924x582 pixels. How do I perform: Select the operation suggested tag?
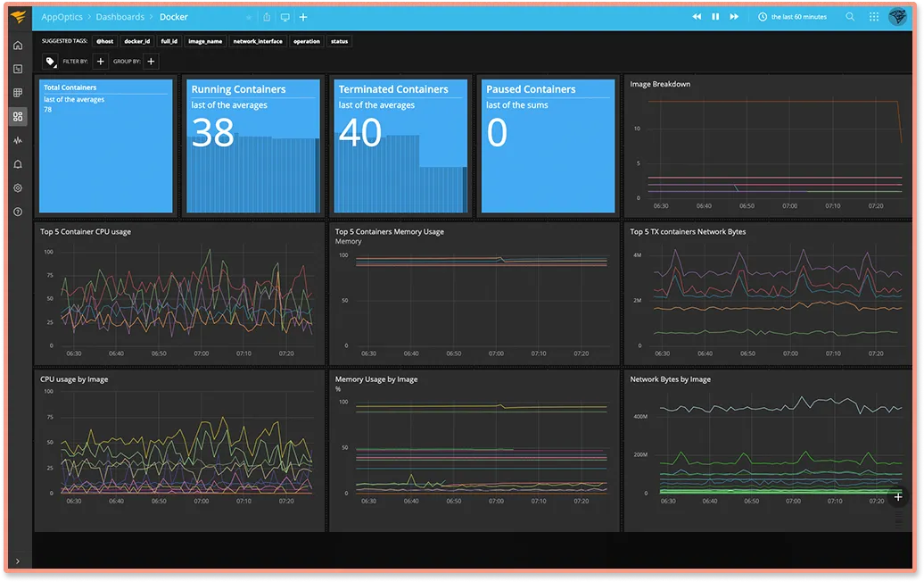pyautogui.click(x=307, y=41)
